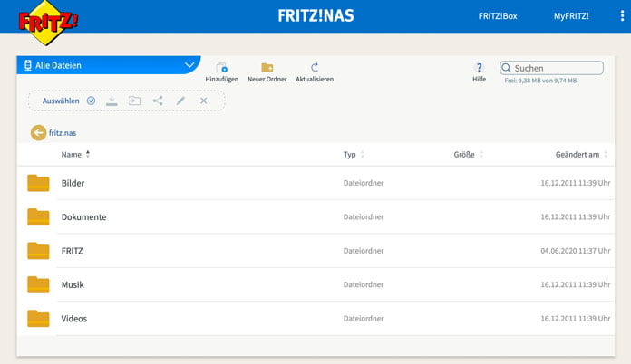
Task: Click the share icon in selection toolbar
Action: [158, 101]
